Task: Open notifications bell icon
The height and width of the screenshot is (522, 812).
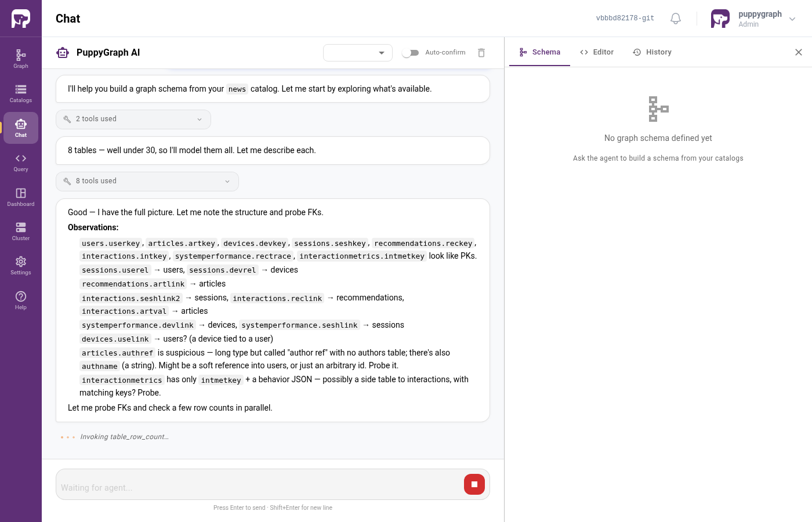Action: coord(676,19)
